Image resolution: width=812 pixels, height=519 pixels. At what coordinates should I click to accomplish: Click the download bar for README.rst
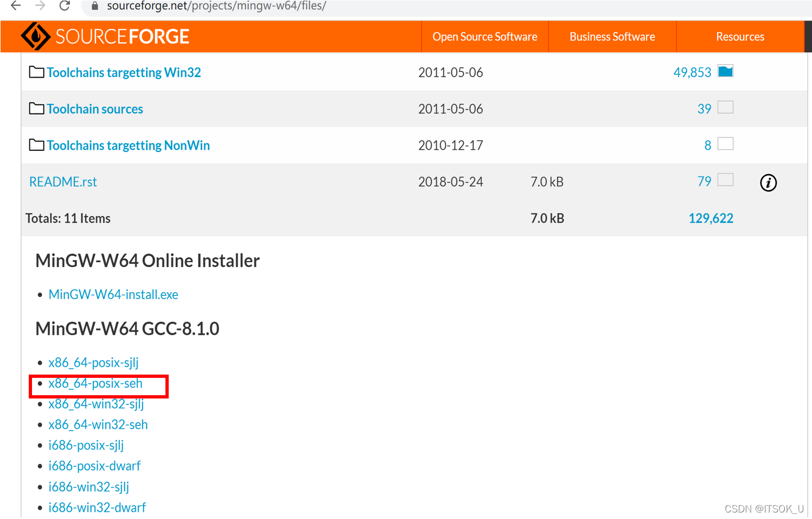point(725,180)
